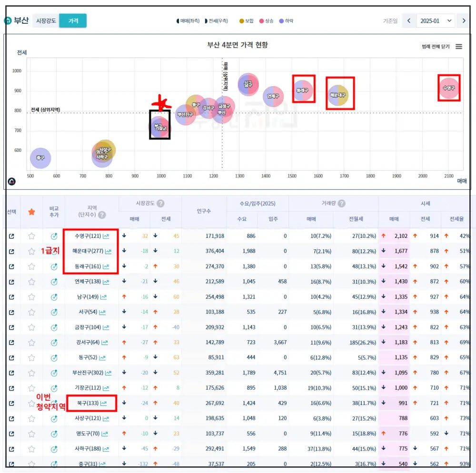
Task: Switch to the 시장강도 tab
Action: pos(47,21)
